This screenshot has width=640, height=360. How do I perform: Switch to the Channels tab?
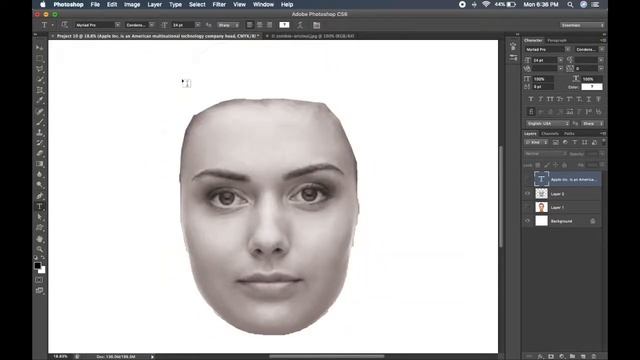click(550, 133)
